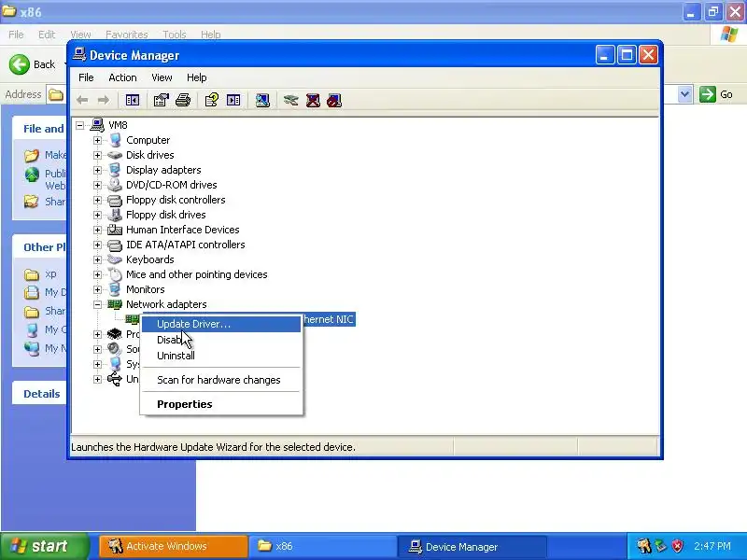Viewport: 747px width, 560px height.
Task: Toggle the Show/Hide Console Tree toolbar icon
Action: pyautogui.click(x=132, y=100)
